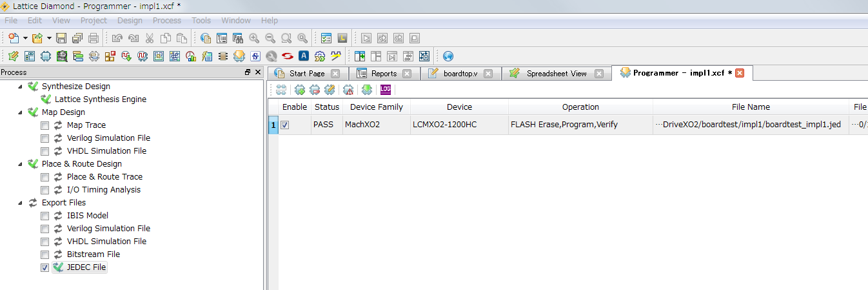Close the Programmer impl1.xcf tab
This screenshot has height=290, width=868.
click(x=740, y=73)
